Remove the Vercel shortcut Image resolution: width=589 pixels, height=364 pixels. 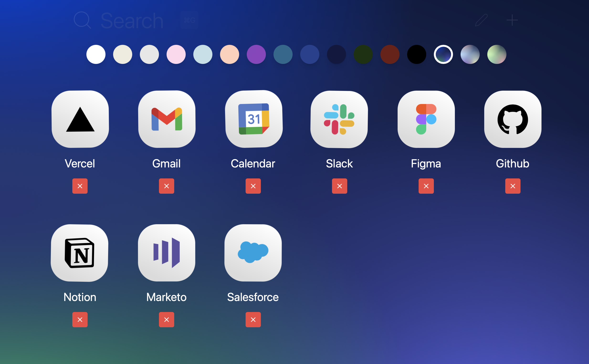80,186
